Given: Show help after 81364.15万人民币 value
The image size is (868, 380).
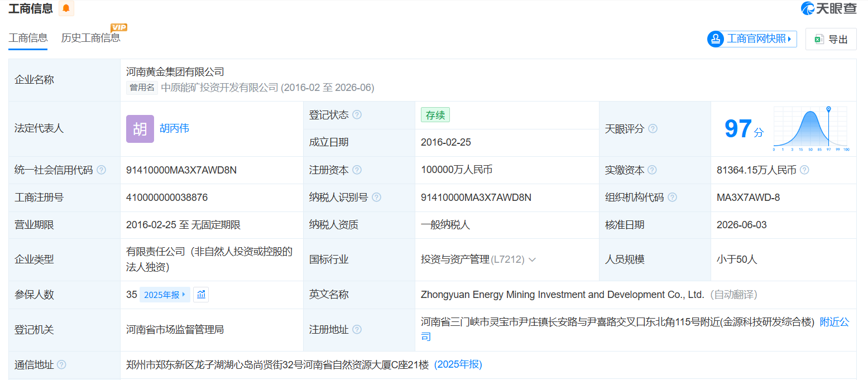Looking at the screenshot, I should coord(804,170).
